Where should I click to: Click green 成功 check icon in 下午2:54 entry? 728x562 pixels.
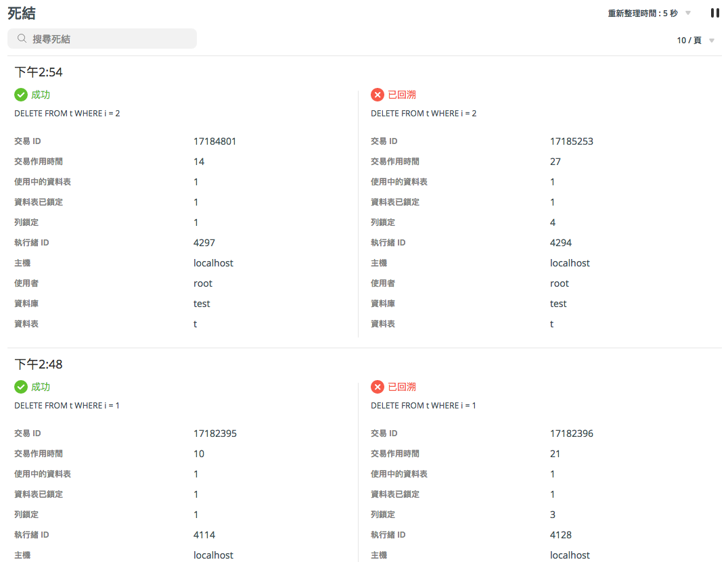click(x=21, y=95)
